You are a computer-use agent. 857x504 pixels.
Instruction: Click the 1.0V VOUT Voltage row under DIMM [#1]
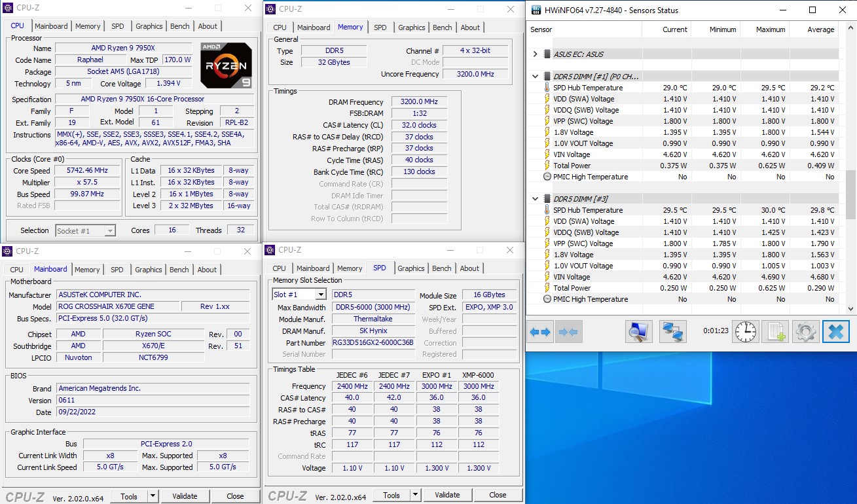[x=682, y=143]
